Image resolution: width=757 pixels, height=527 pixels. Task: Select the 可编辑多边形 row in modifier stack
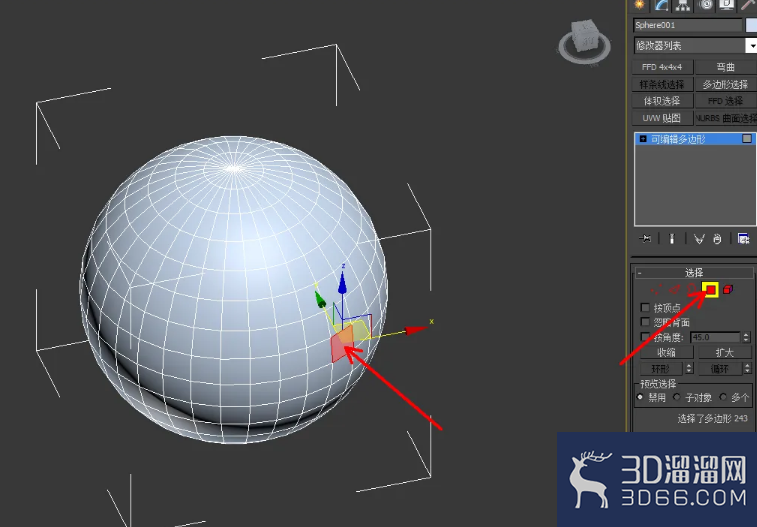(x=695, y=139)
